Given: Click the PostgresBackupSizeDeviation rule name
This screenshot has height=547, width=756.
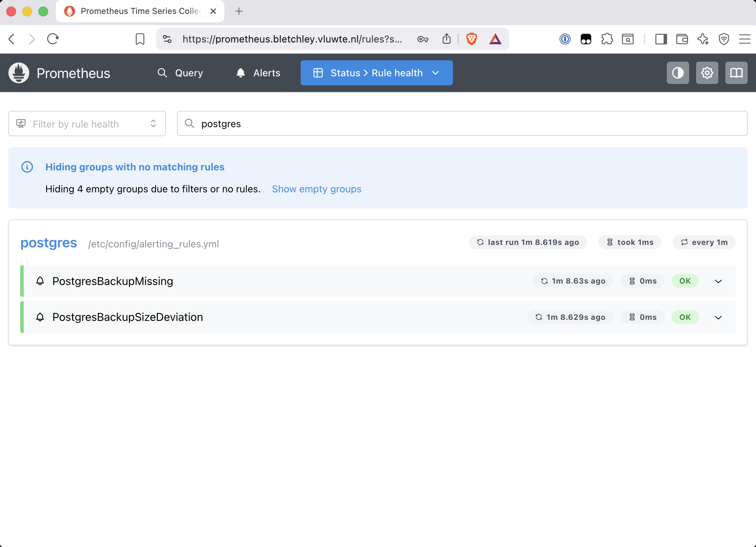Looking at the screenshot, I should pos(128,317).
